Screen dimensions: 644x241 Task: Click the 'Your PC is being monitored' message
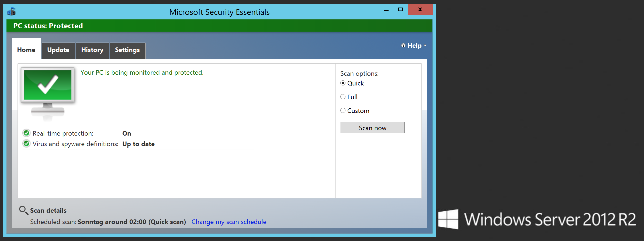pyautogui.click(x=142, y=73)
